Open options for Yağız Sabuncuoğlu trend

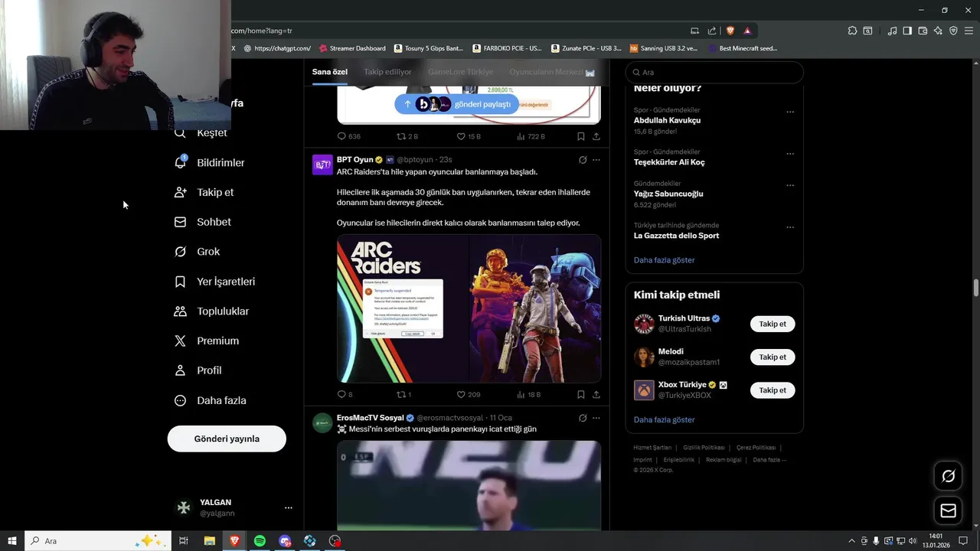pos(790,185)
